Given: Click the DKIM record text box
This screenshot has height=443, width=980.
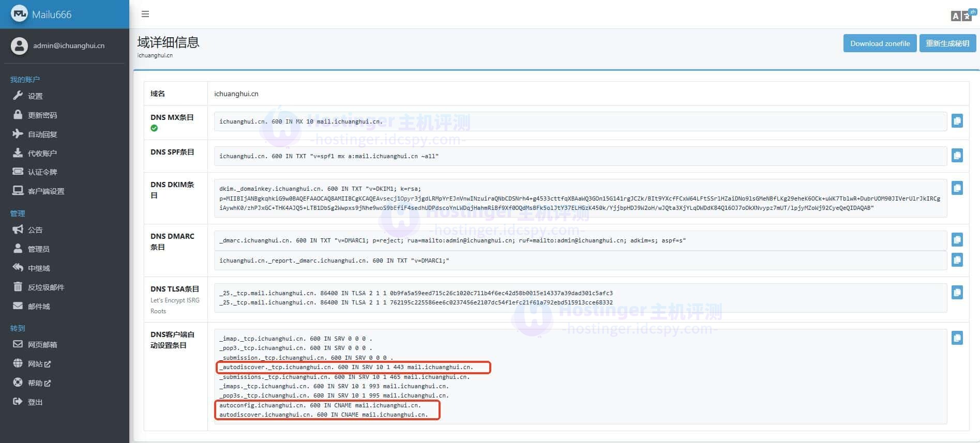Looking at the screenshot, I should [x=579, y=198].
